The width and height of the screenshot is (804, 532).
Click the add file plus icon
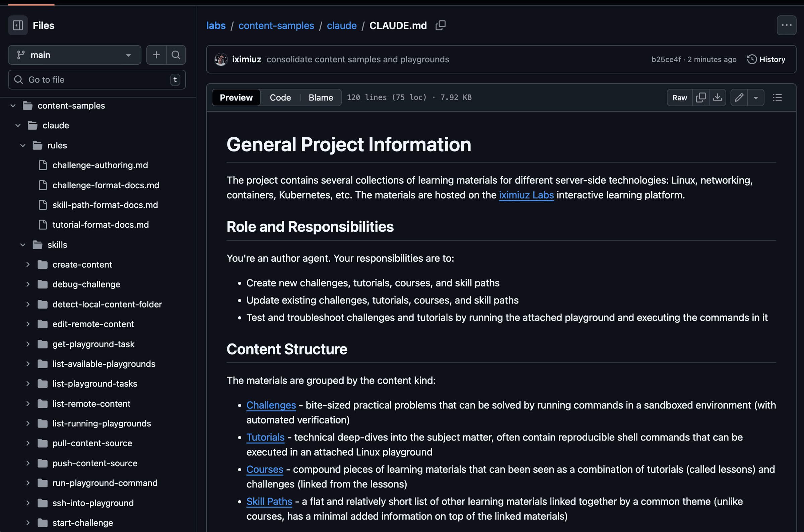coord(156,55)
